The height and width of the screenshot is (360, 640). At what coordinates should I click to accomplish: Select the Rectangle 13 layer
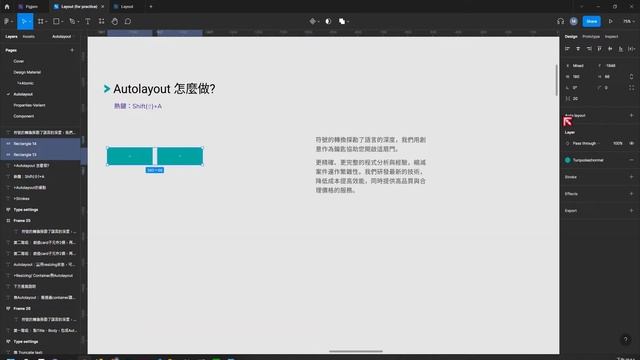40,155
